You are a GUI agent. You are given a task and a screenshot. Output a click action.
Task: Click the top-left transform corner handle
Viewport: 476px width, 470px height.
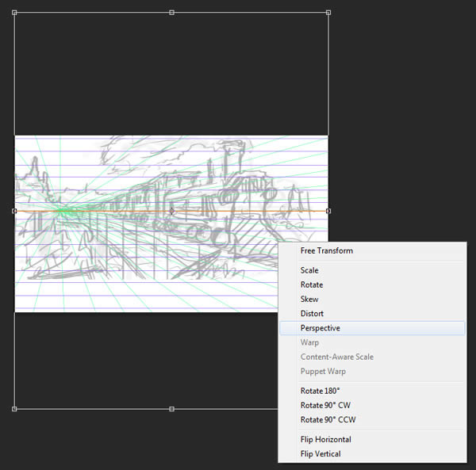[14, 13]
